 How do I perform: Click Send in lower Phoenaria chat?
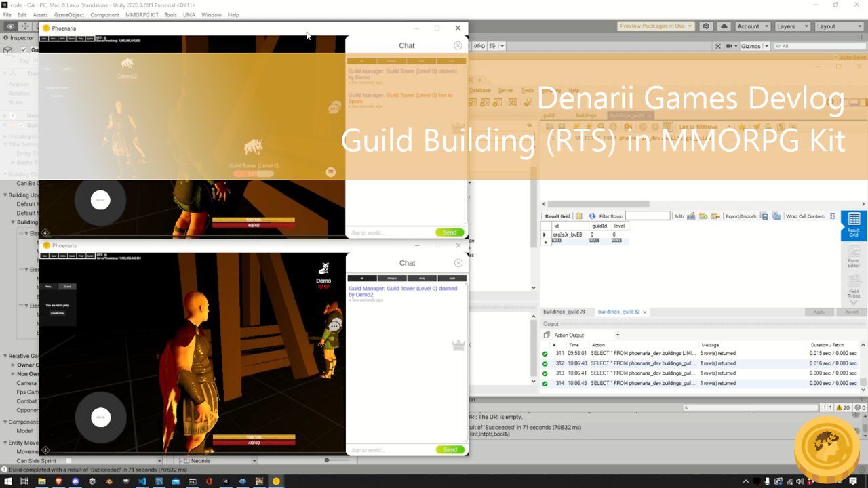pyautogui.click(x=450, y=449)
